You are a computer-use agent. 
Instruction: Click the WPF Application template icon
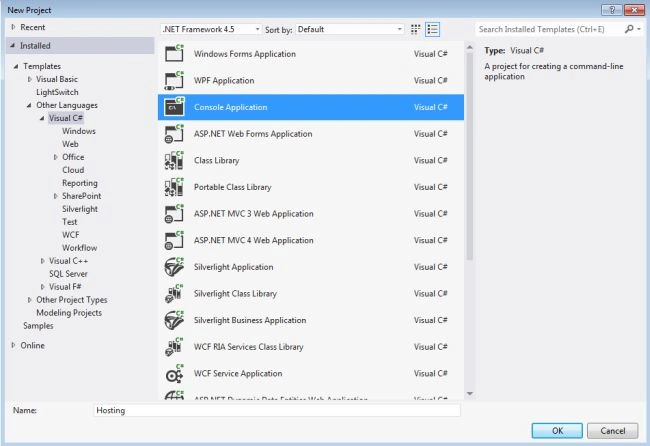174,80
